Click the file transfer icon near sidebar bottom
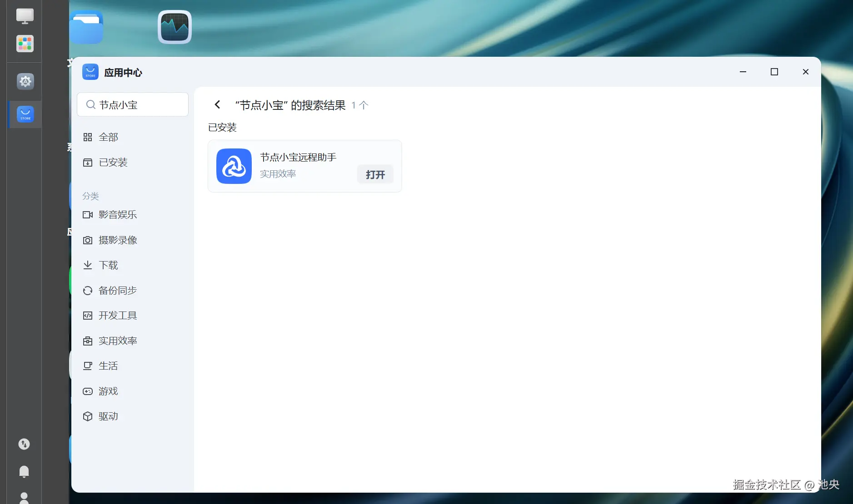Image resolution: width=853 pixels, height=504 pixels. [24, 444]
